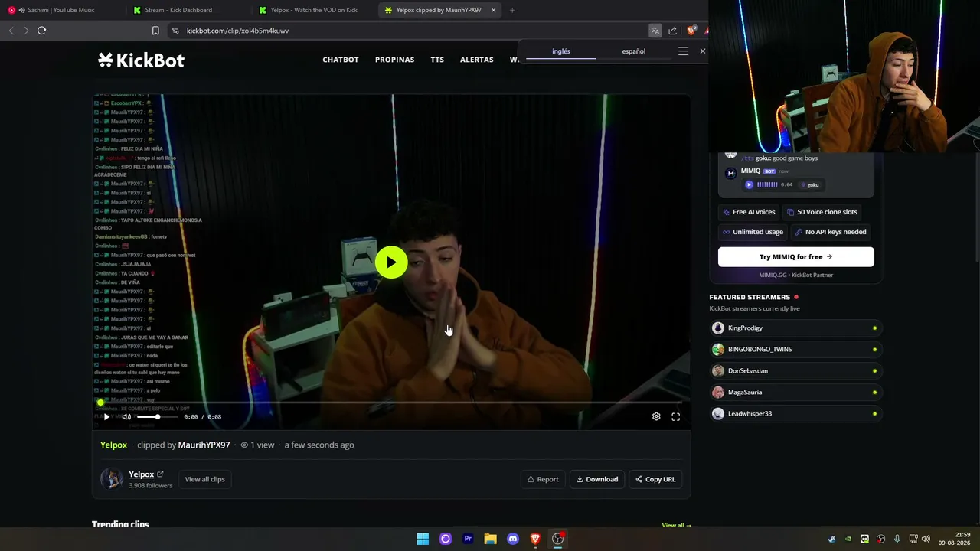Screen dimensions: 980x551
Task: Open a new browser tab
Action: point(512,10)
